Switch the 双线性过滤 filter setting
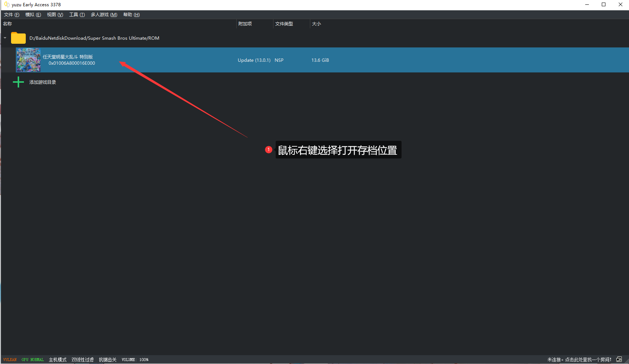 83,360
